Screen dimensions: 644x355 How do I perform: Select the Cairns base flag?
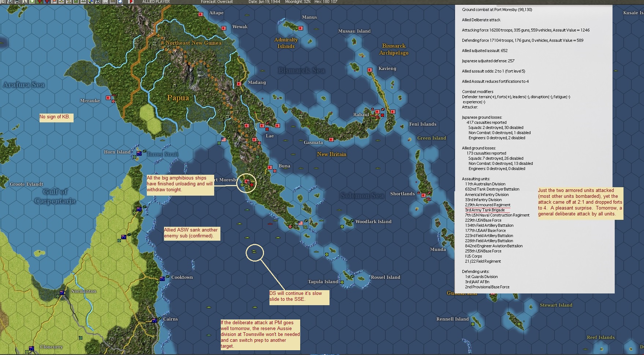click(155, 321)
